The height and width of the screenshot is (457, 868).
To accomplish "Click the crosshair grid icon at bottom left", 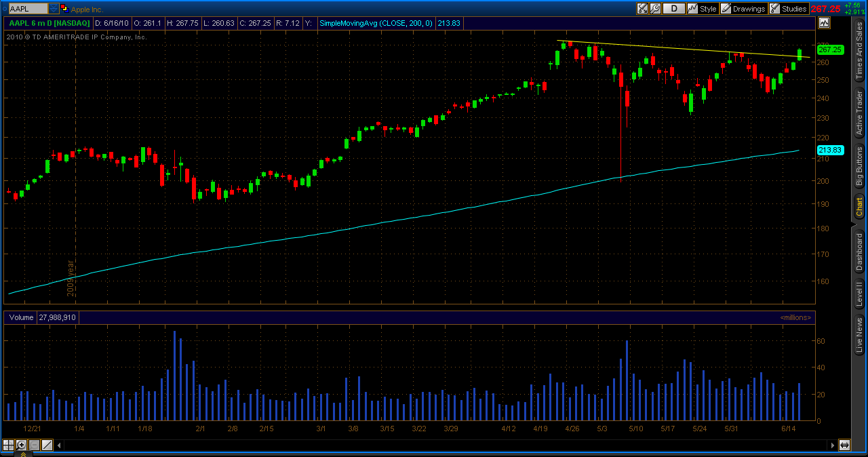I will [9, 445].
